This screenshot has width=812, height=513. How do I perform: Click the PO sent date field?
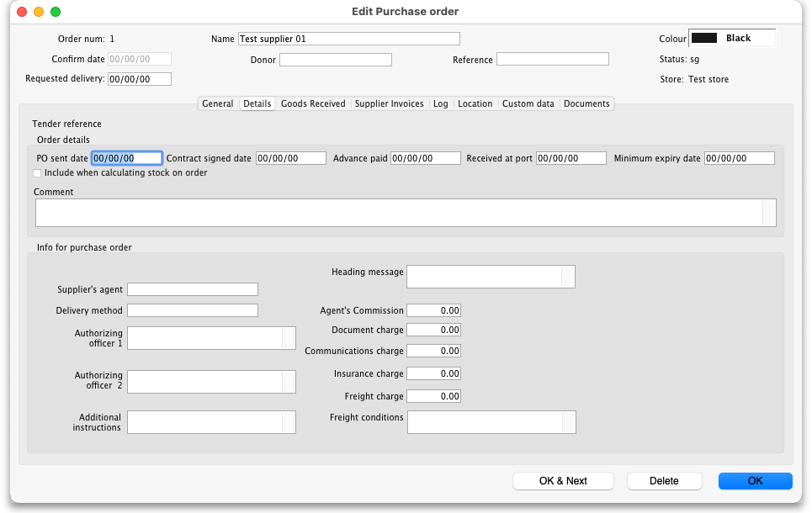(126, 158)
